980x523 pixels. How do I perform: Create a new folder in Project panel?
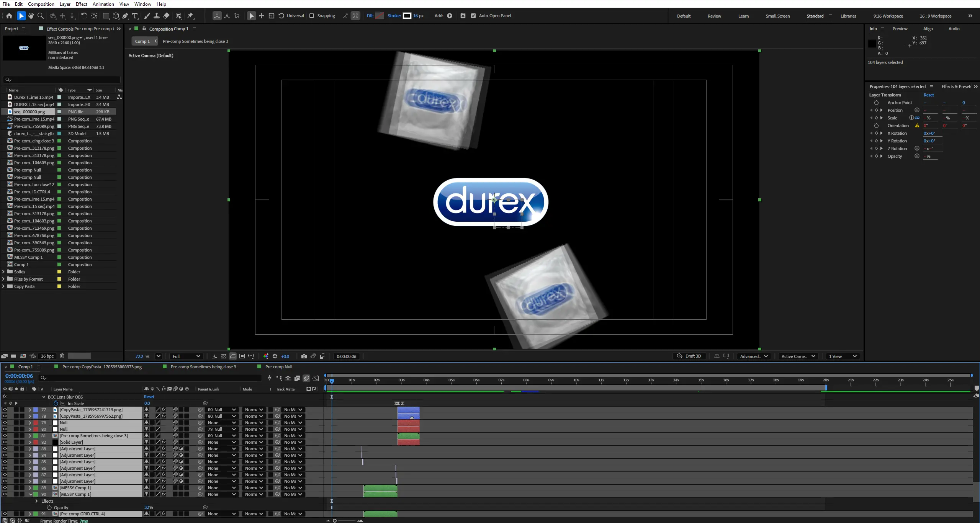(x=13, y=356)
